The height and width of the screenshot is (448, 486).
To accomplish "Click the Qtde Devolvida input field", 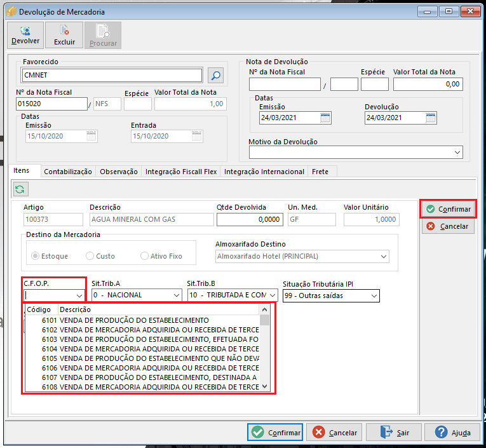I will [x=250, y=219].
